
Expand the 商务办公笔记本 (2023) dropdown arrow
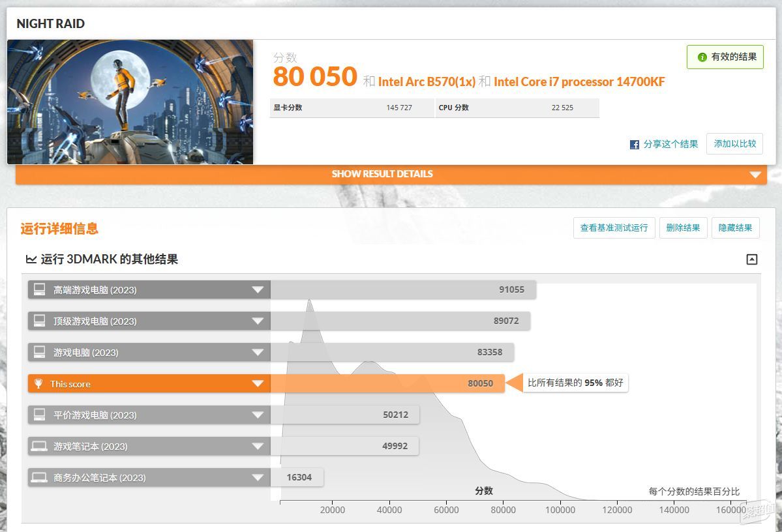[x=258, y=478]
